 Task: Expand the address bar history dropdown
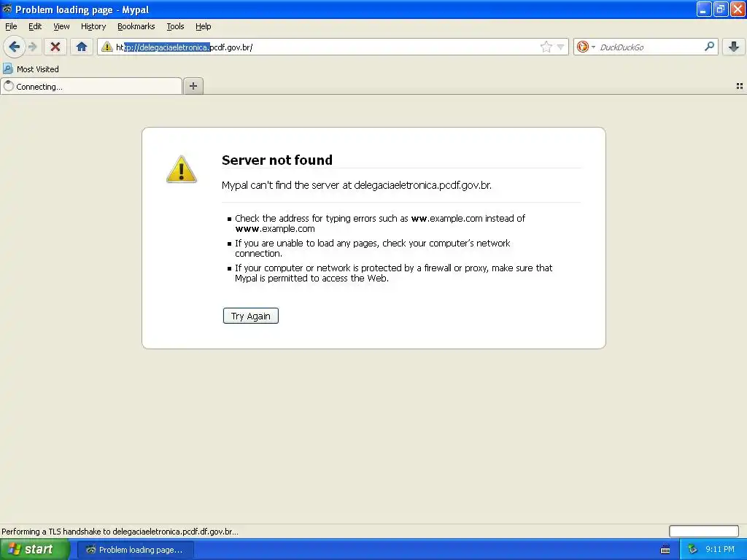click(x=561, y=47)
